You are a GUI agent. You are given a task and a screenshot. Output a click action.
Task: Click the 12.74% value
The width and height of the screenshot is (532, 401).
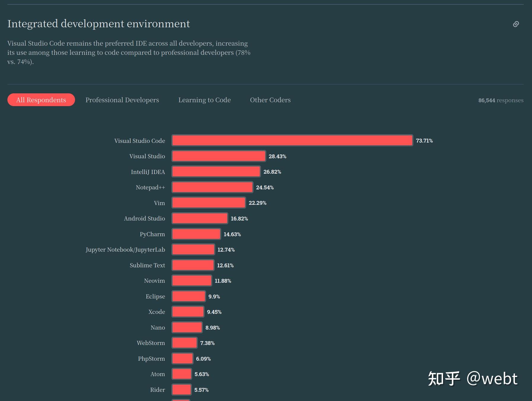(226, 250)
